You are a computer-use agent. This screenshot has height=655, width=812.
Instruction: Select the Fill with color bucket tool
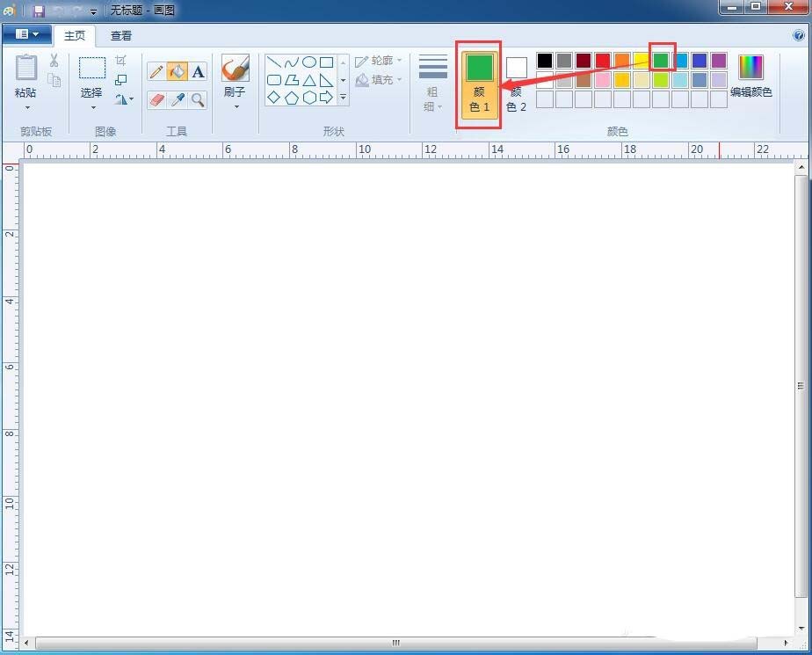pyautogui.click(x=178, y=72)
